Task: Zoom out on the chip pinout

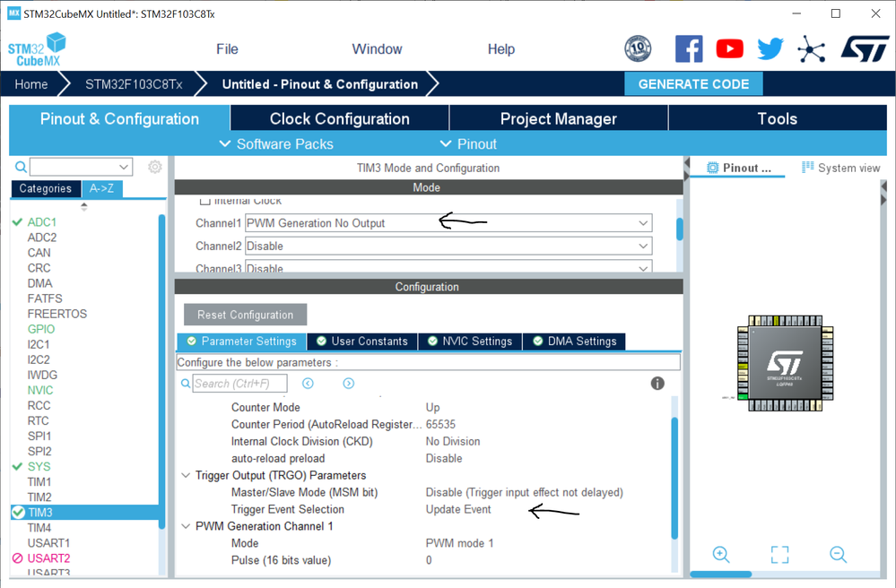Action: point(839,554)
